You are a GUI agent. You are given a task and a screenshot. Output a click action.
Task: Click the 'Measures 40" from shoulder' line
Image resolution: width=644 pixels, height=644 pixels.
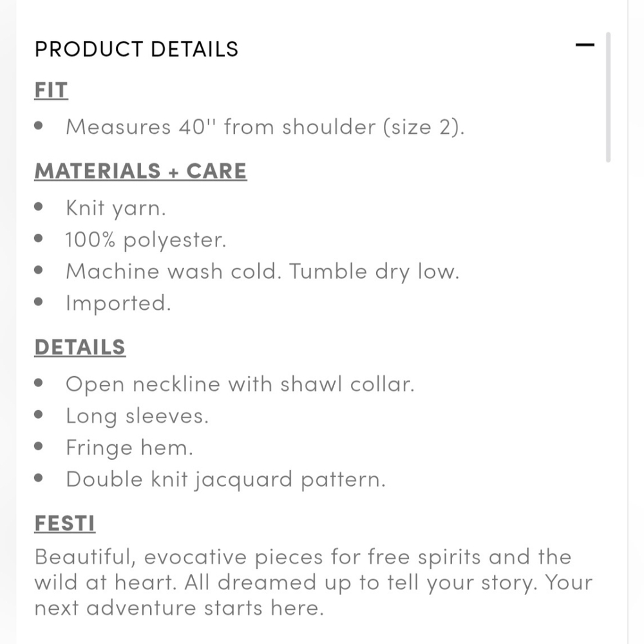pos(265,127)
